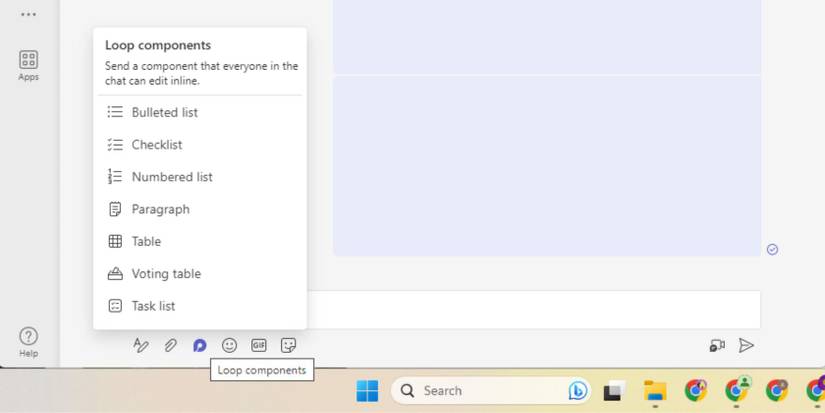This screenshot has height=413, width=825.
Task: Select Bulleted list component
Action: (200, 112)
